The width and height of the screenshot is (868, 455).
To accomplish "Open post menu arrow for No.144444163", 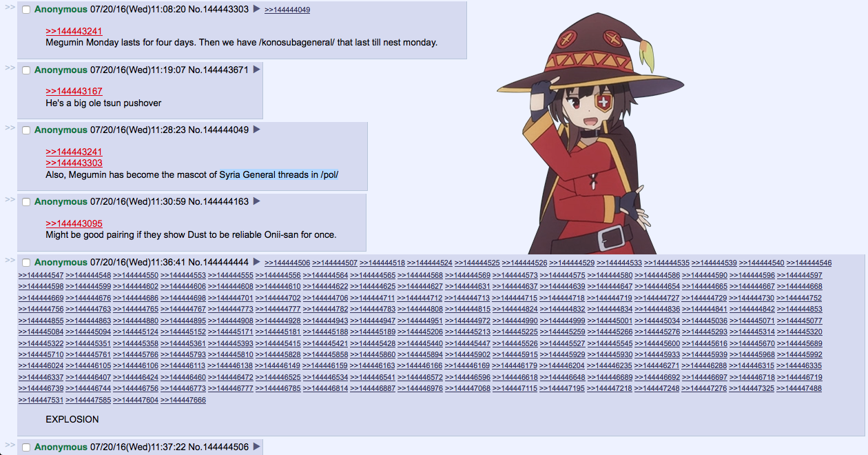I will 257,201.
